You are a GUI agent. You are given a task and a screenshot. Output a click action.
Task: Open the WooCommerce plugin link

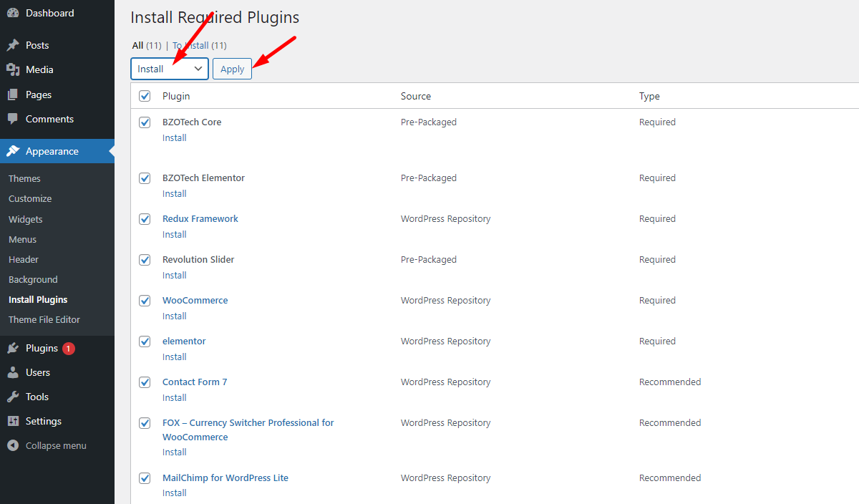click(x=195, y=300)
